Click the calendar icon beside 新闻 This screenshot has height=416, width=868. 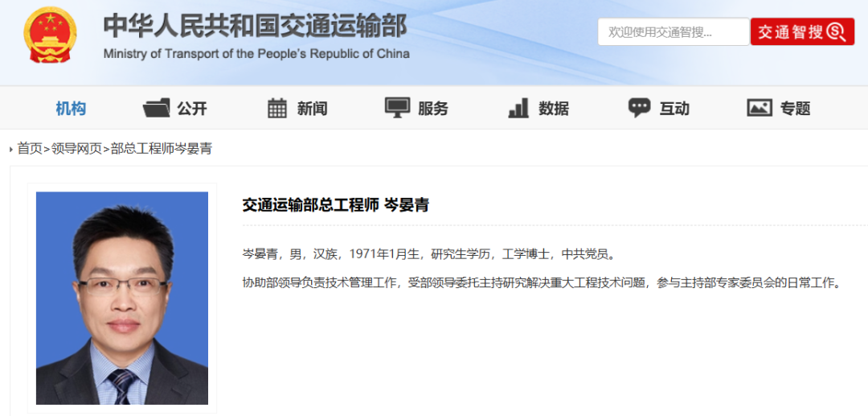tap(277, 108)
